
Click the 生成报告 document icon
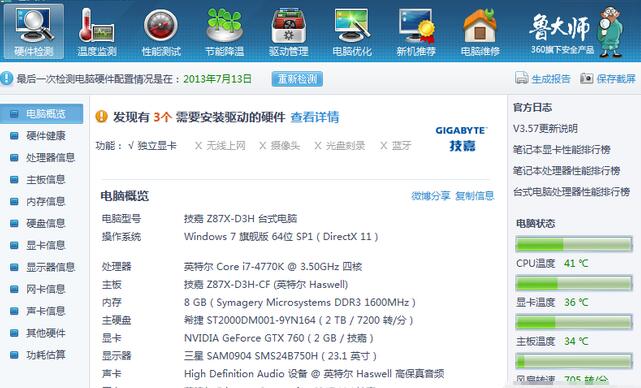(522, 78)
